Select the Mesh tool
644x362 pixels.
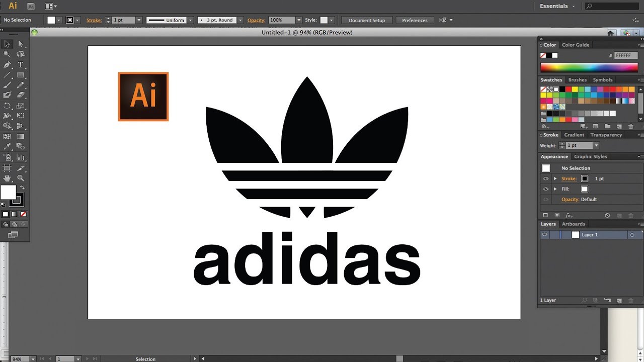click(7, 136)
